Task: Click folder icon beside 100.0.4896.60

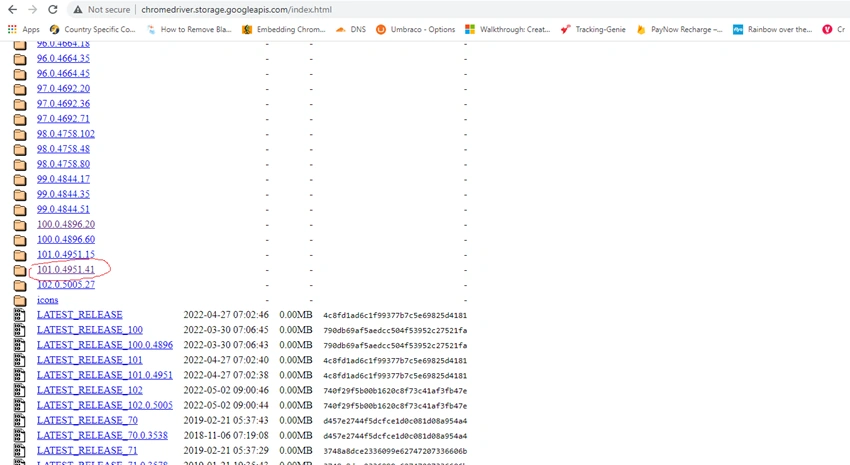Action: [x=20, y=240]
